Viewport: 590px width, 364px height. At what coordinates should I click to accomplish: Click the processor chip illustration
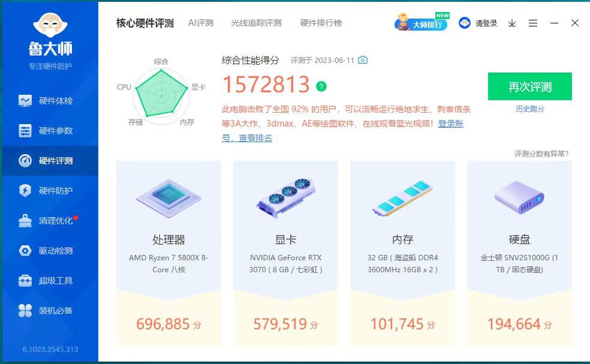pos(168,198)
